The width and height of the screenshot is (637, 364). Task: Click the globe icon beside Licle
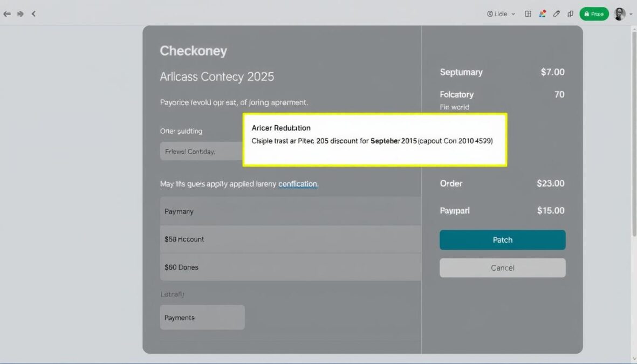pos(490,13)
